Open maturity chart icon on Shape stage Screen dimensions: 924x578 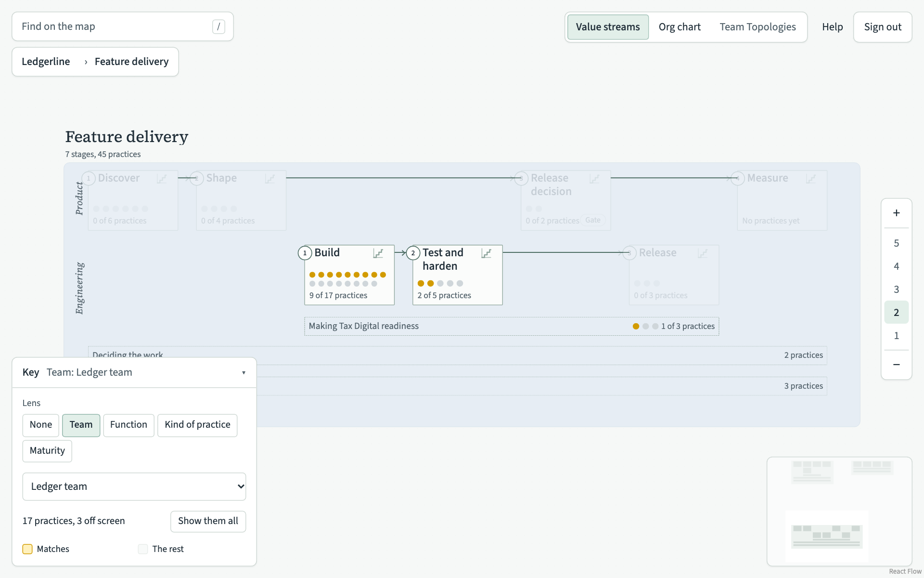(x=270, y=179)
